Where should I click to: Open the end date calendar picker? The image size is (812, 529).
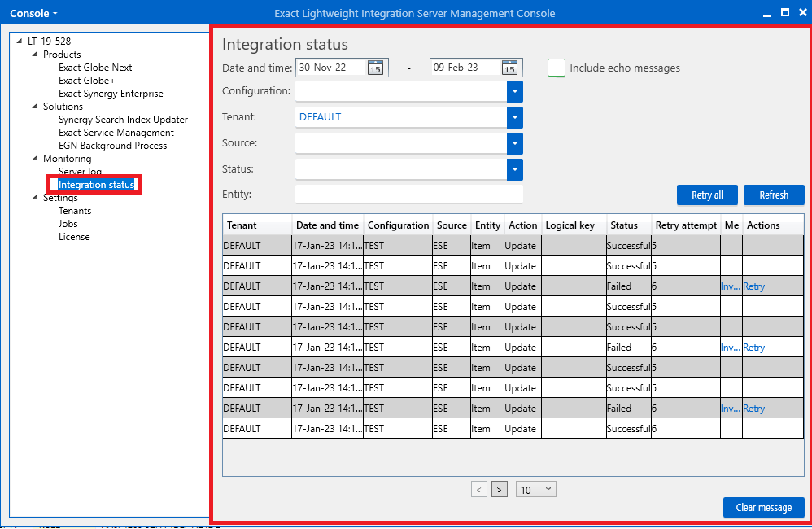point(509,68)
